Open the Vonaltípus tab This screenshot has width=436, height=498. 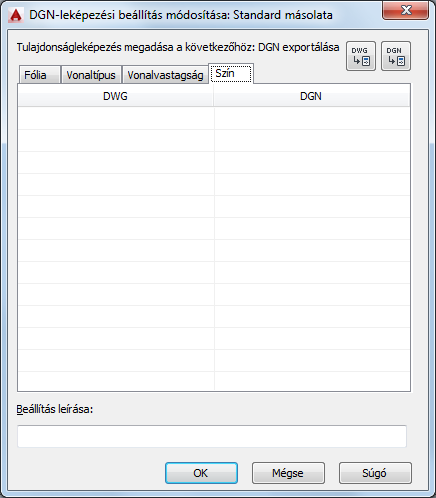[91, 75]
